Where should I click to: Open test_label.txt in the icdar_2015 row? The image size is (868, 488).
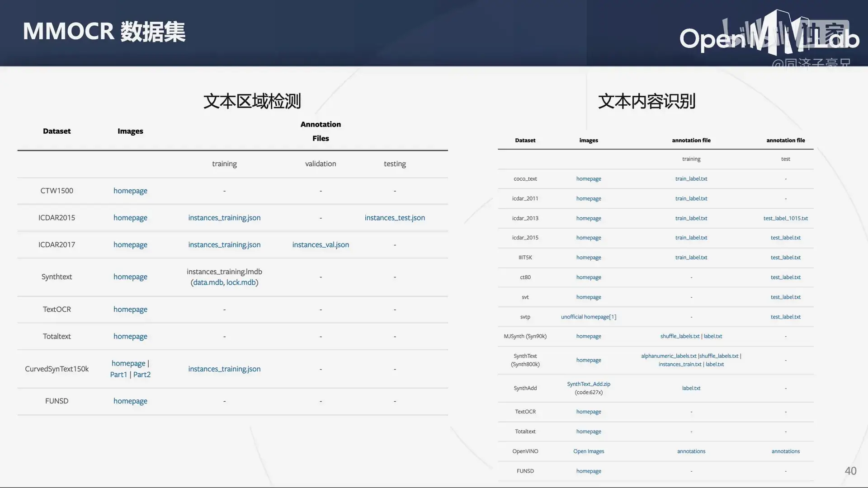786,238
